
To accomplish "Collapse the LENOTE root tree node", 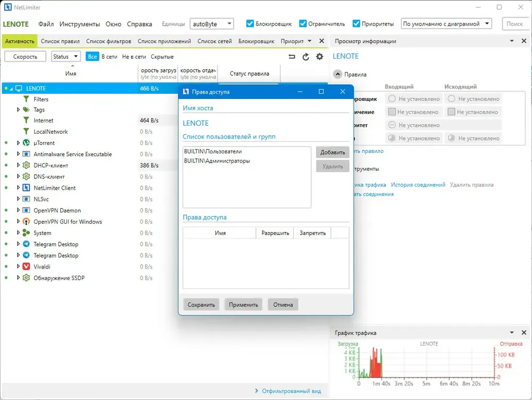I will click(11, 88).
